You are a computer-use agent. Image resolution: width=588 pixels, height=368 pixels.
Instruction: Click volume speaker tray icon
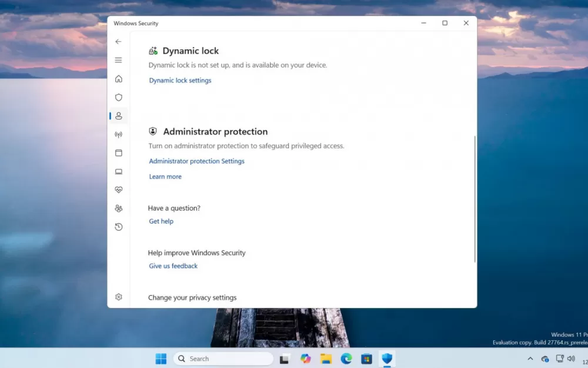pyautogui.click(x=571, y=359)
